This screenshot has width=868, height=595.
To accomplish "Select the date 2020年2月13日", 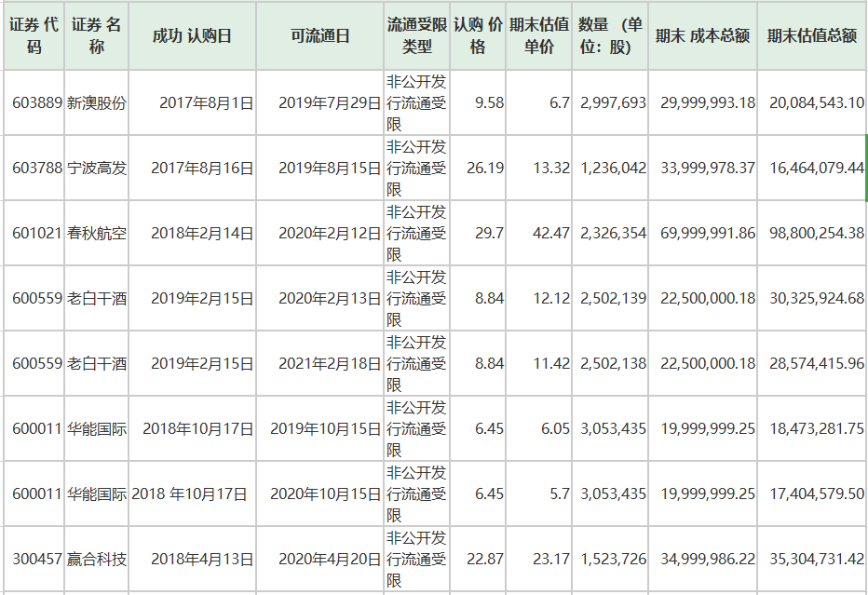I will (x=330, y=298).
